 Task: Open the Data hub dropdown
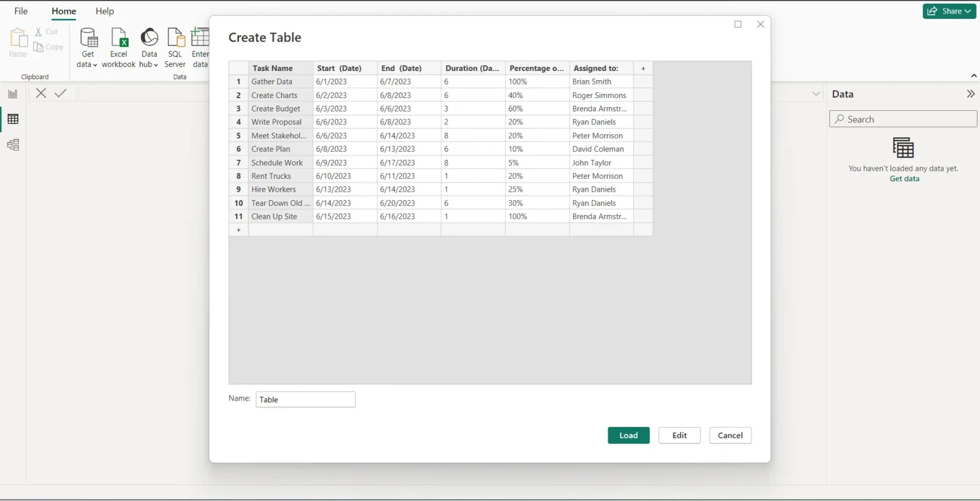tap(149, 48)
